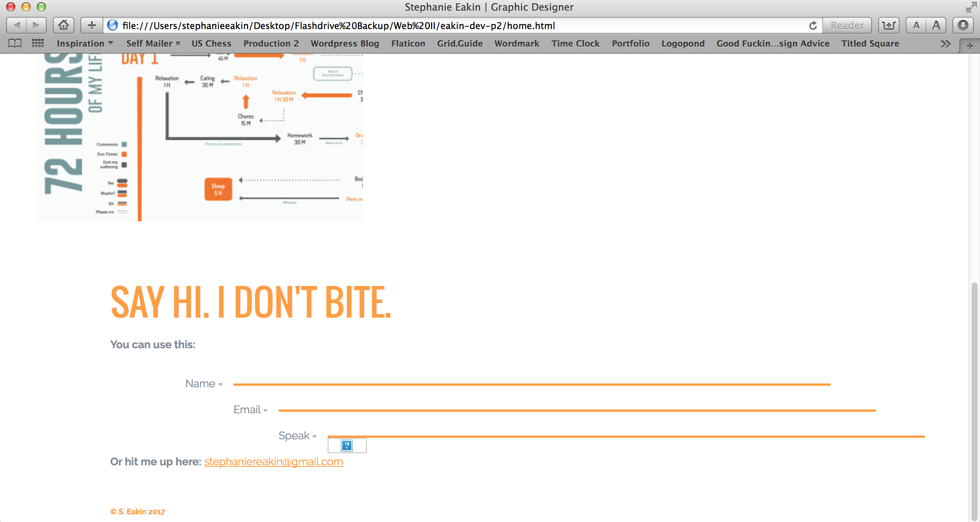
Task: Show the bookmarks book icon
Action: pyautogui.click(x=15, y=43)
